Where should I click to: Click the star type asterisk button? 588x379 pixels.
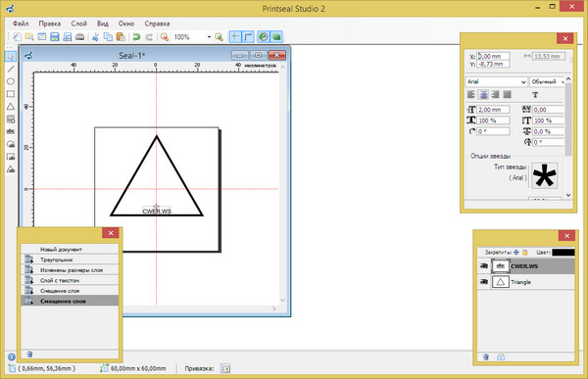(544, 175)
